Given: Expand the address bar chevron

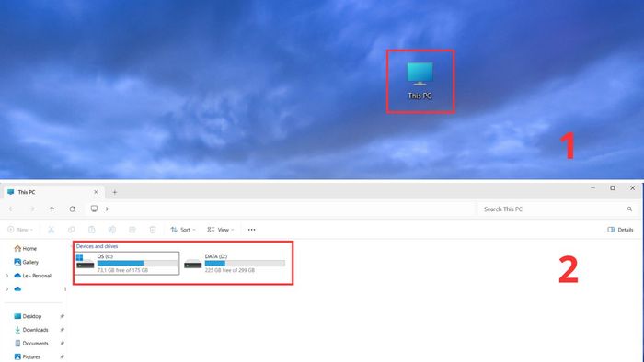Looking at the screenshot, I should pos(107,209).
